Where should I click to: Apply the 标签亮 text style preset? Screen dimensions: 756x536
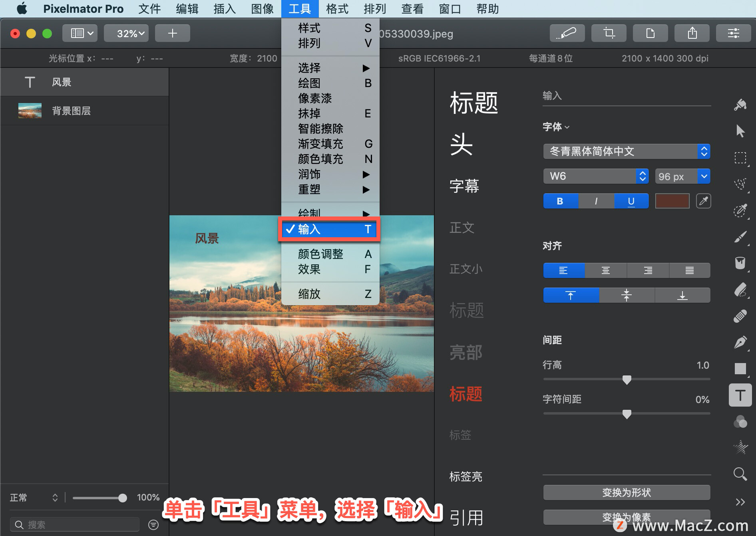tap(466, 476)
